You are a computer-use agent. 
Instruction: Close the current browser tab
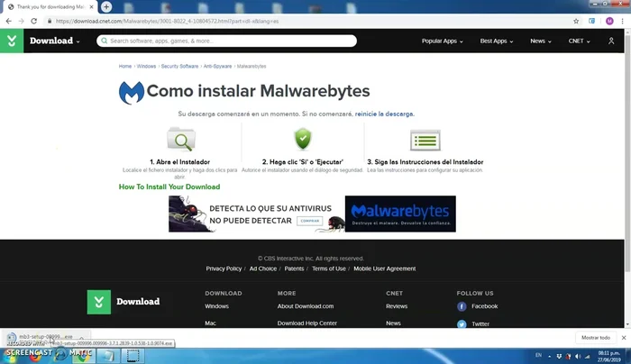coord(91,7)
